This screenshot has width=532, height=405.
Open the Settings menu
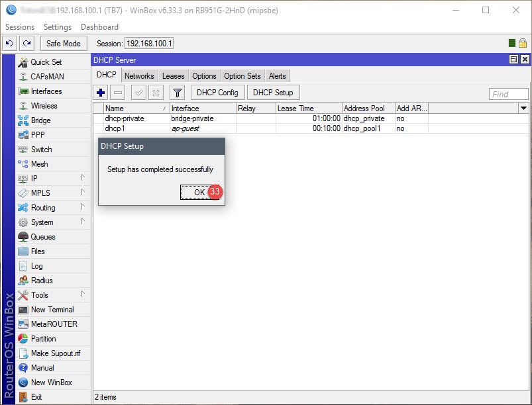[58, 26]
